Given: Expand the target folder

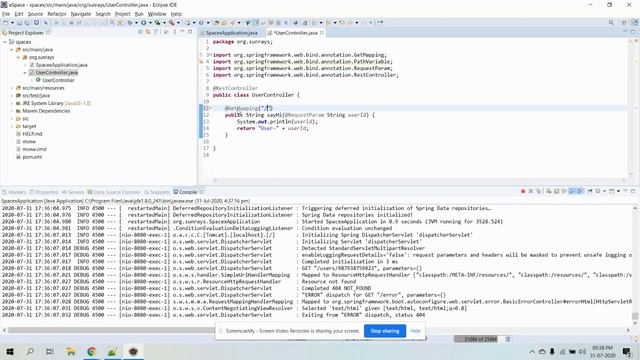Looking at the screenshot, I should point(12,127).
